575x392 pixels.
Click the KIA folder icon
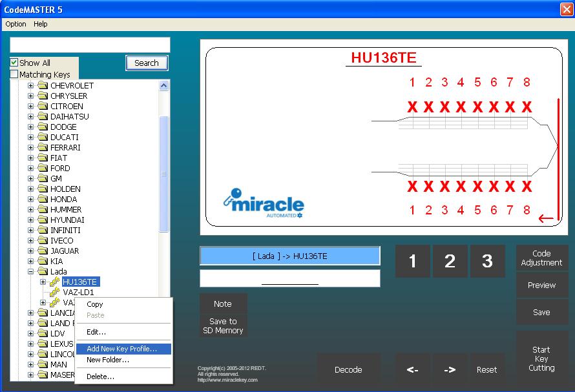(x=43, y=261)
